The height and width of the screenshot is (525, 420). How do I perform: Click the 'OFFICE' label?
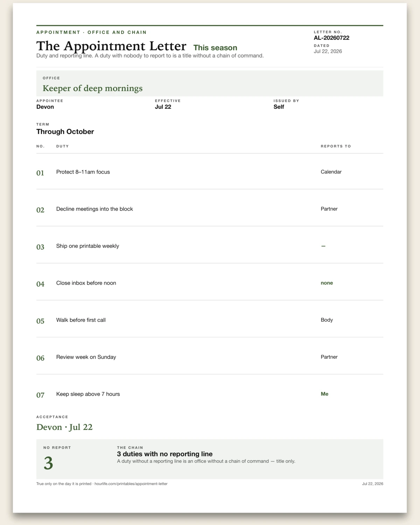(x=51, y=78)
